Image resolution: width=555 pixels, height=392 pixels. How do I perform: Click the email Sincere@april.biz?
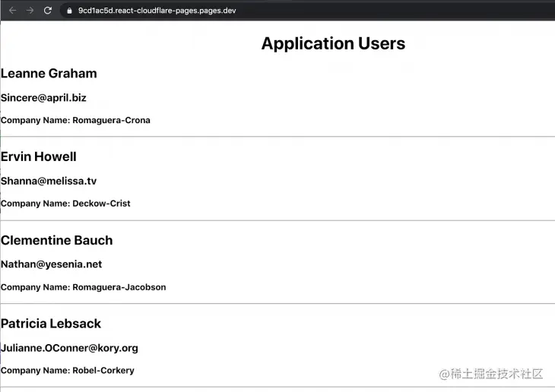tap(43, 98)
